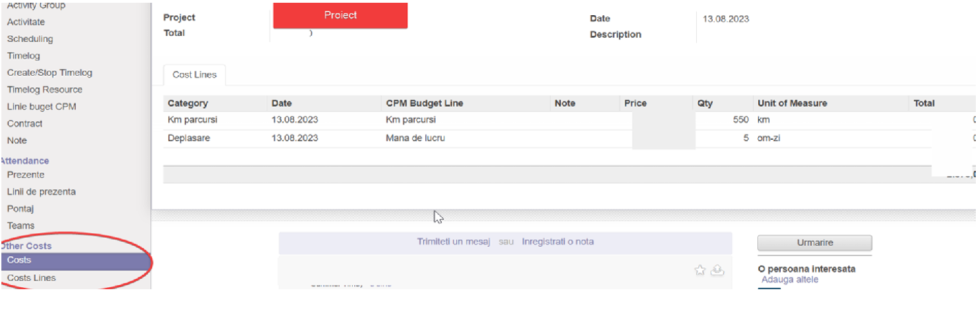
Task: Sort table by Category column header
Action: click(187, 103)
